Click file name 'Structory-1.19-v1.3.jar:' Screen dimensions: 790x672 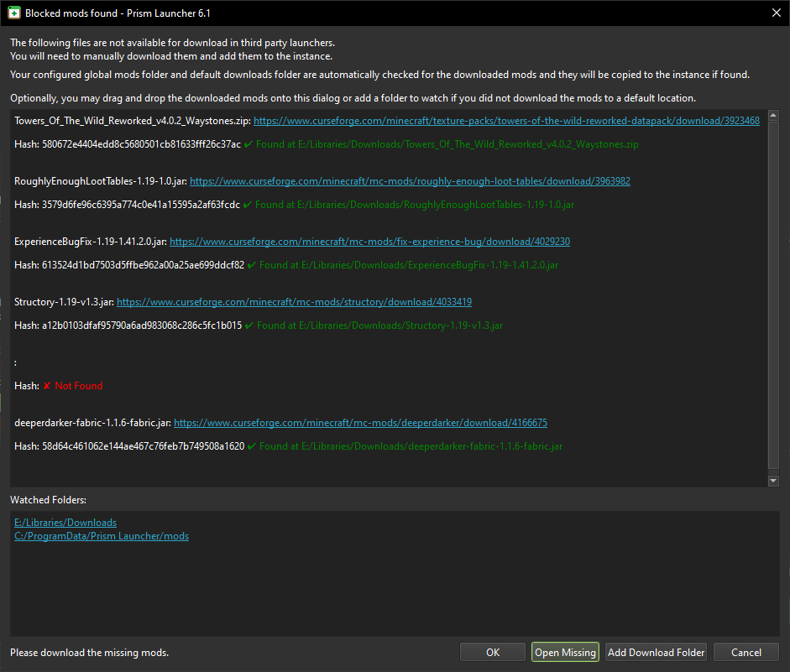(64, 302)
